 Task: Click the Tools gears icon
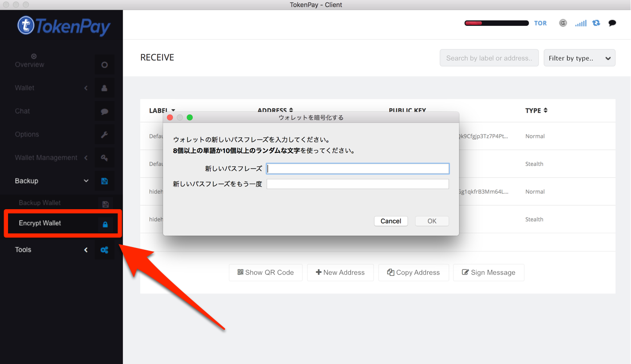(104, 250)
